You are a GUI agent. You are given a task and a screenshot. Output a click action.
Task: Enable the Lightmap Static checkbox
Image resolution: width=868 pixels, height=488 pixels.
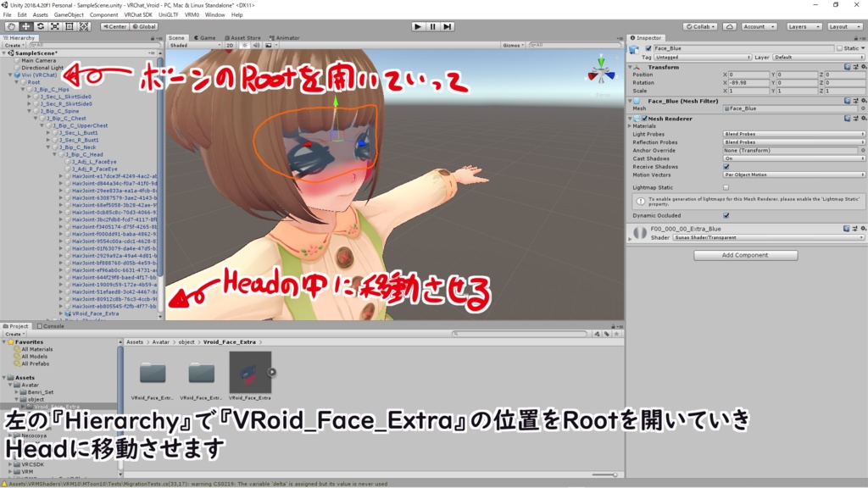[726, 186]
